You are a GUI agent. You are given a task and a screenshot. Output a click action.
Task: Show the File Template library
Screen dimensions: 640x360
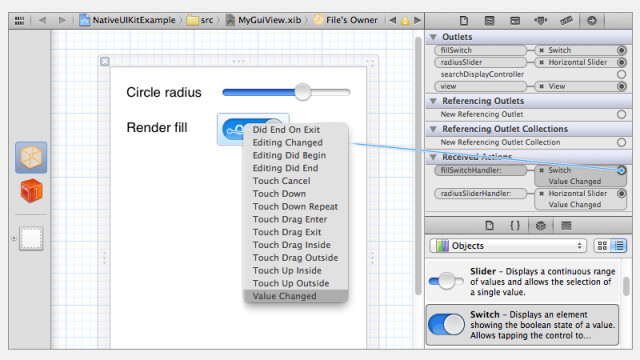click(x=489, y=225)
